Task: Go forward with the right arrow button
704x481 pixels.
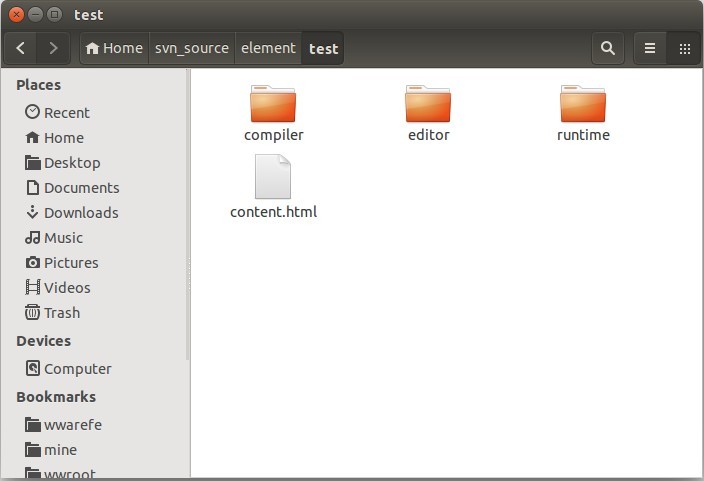Action: (x=53, y=48)
